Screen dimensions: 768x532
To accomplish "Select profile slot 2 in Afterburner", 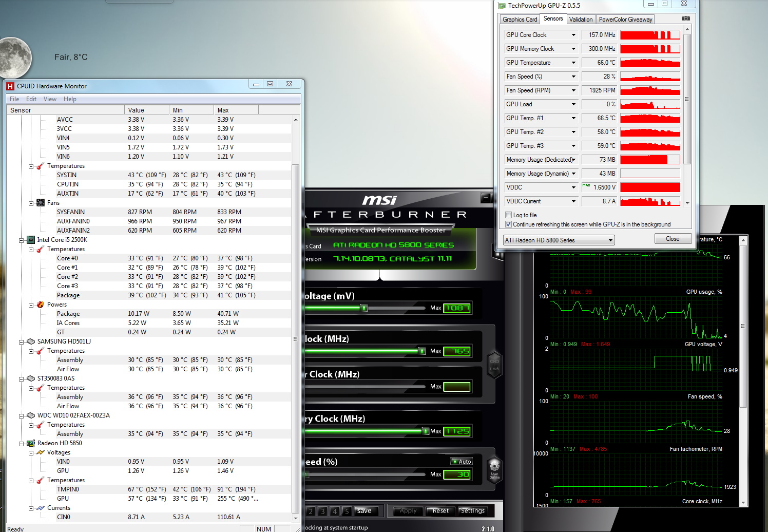I will click(x=311, y=511).
